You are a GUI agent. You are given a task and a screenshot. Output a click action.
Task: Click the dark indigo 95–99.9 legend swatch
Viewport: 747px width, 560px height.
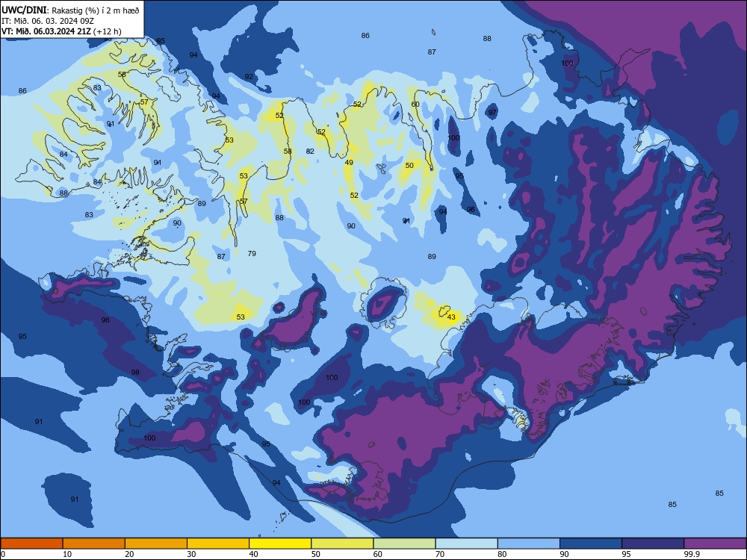653,544
